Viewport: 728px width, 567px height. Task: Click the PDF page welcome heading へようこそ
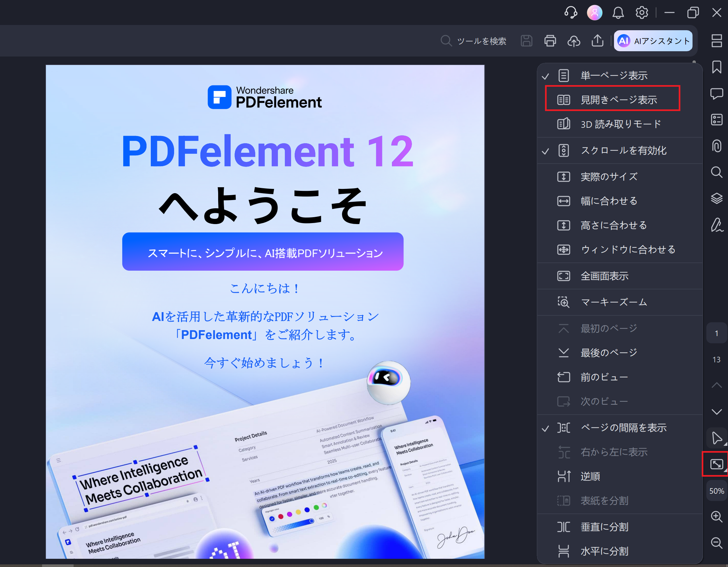263,205
